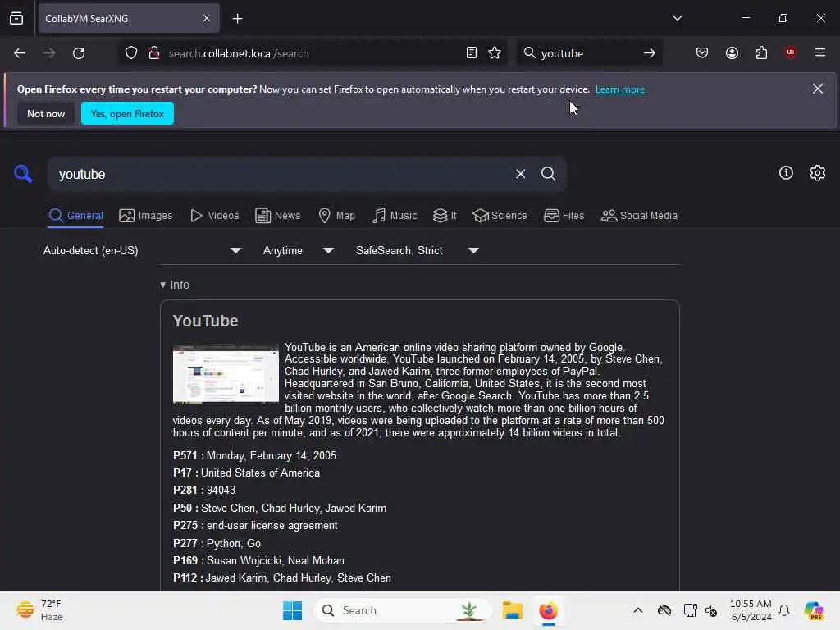This screenshot has height=630, width=840.
Task: Open the extensions puzzle icon
Action: pos(761,53)
